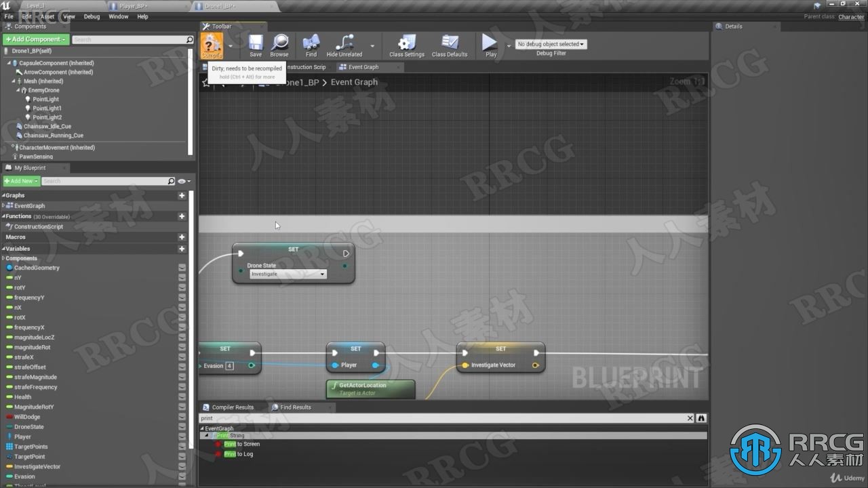The height and width of the screenshot is (488, 868).
Task: Open Edit menu
Action: click(x=27, y=16)
